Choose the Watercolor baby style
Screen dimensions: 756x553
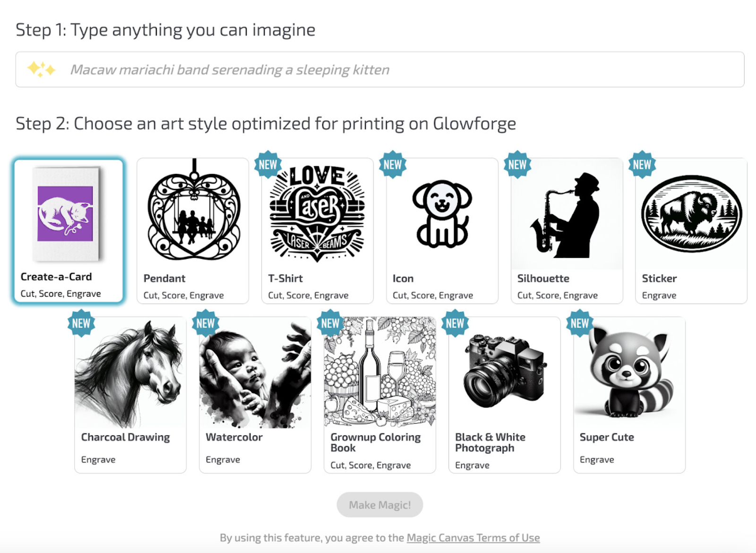pyautogui.click(x=255, y=373)
